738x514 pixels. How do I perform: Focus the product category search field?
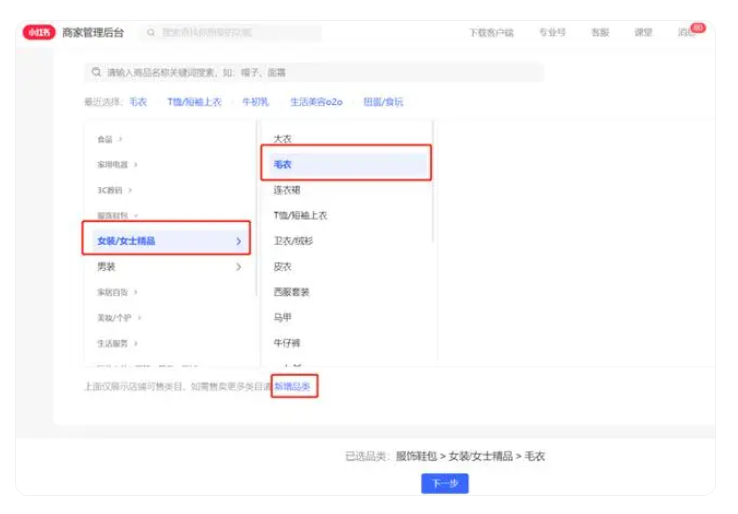pos(320,73)
